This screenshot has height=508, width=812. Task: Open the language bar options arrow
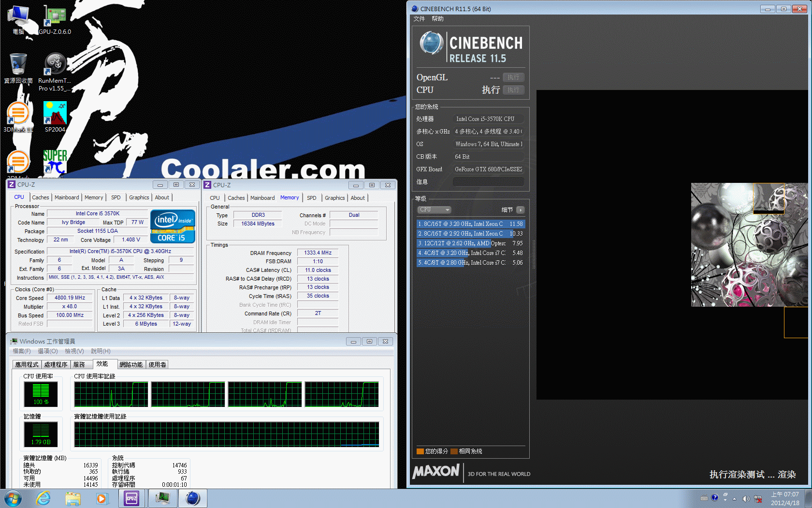pos(725,500)
